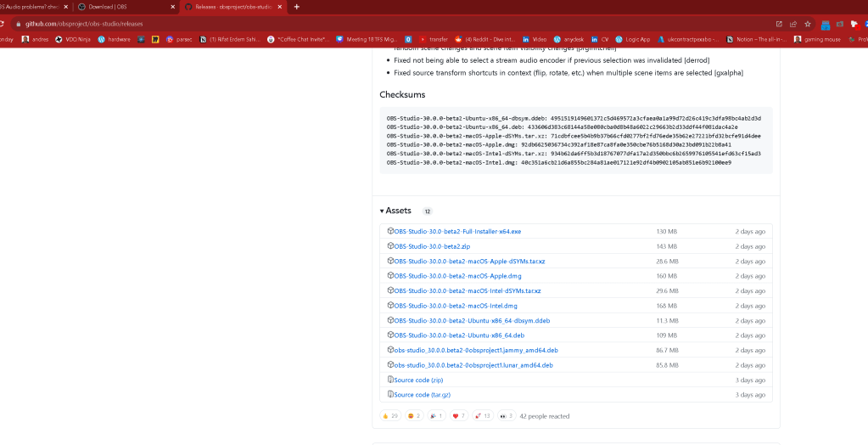Open the YouTube 'transfer' bookmark
Screen dimensions: 868x445
pos(433,39)
